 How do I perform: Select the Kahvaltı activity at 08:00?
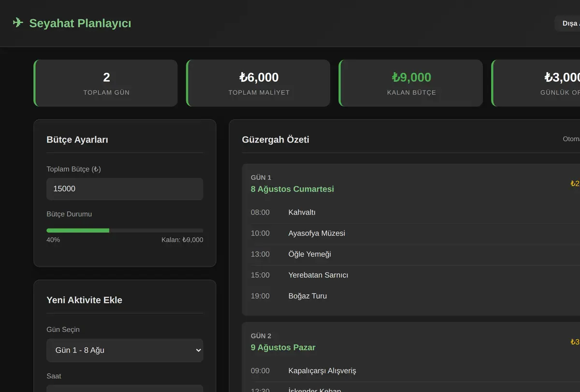point(415,212)
